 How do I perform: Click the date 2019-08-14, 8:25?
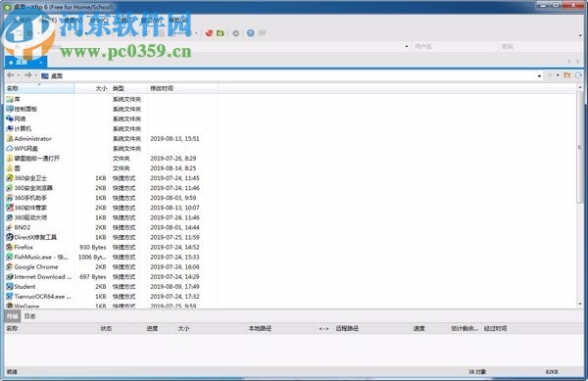172,168
